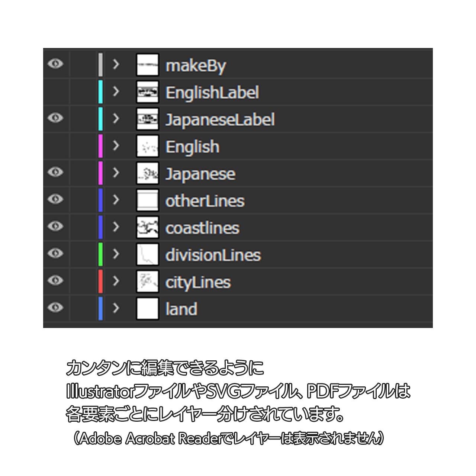
Task: Expand the cityLines layer arrow
Action: coord(116,281)
